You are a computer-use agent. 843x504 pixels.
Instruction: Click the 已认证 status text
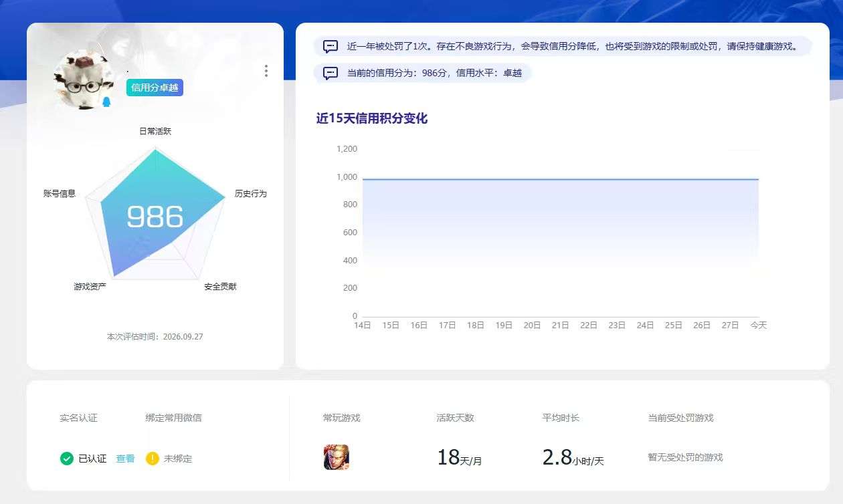(92, 459)
